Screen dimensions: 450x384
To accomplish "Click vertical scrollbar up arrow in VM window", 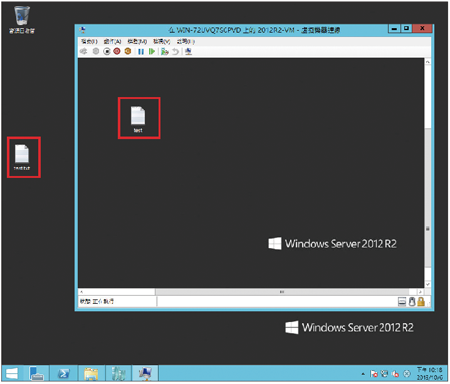I will (x=428, y=62).
